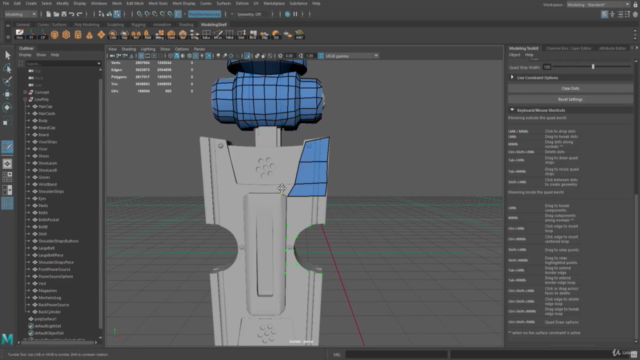
Task: Open the Mesh Tools menu
Action: click(x=158, y=3)
